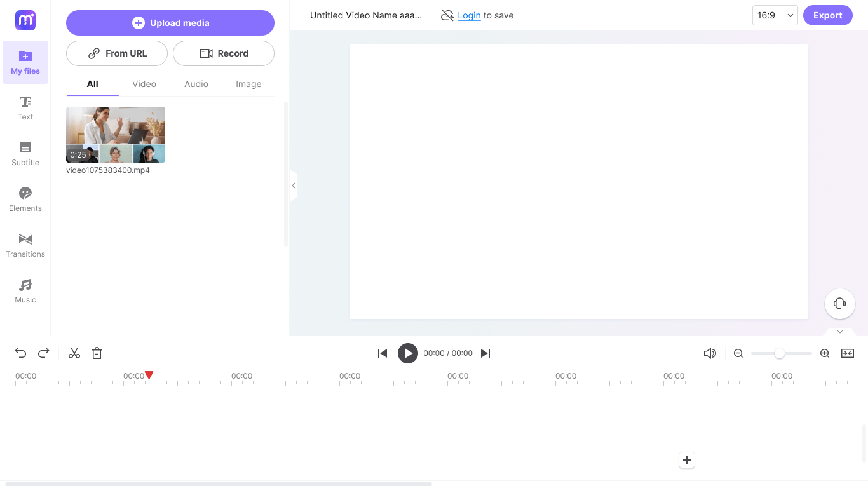Click the redo arrow icon
The width and height of the screenshot is (868, 488).
tap(44, 353)
